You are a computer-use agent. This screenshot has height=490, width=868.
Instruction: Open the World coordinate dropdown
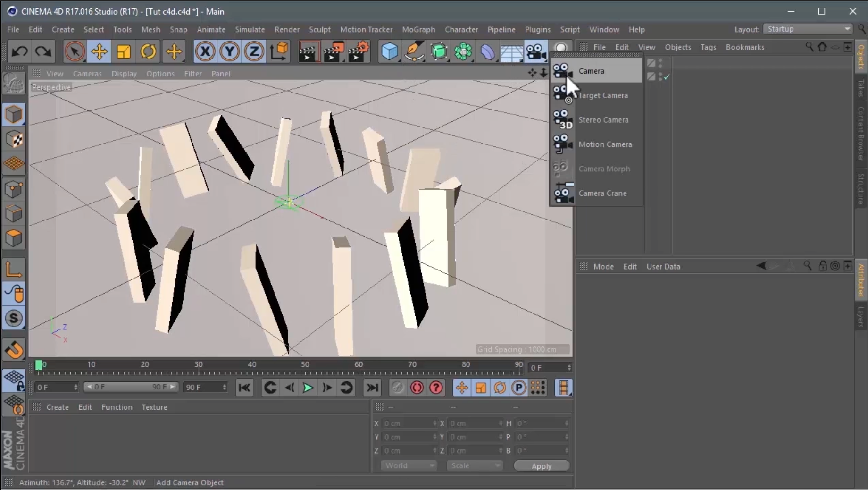pyautogui.click(x=409, y=465)
